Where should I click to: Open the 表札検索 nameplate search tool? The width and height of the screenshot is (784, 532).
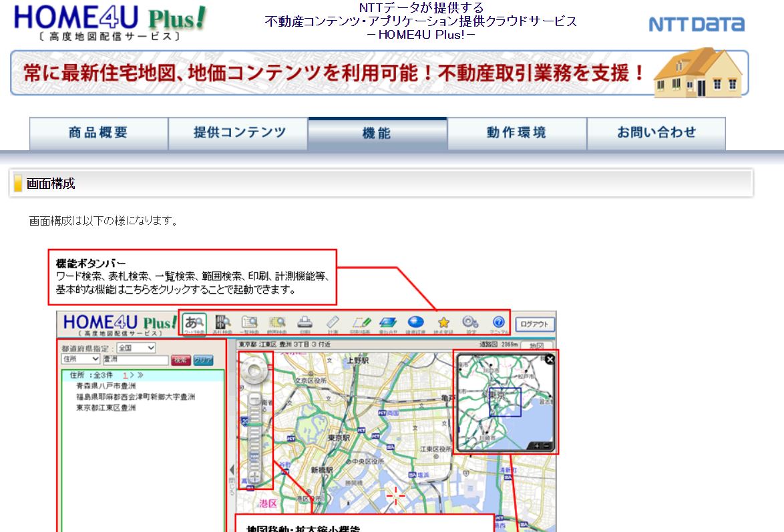tap(222, 324)
